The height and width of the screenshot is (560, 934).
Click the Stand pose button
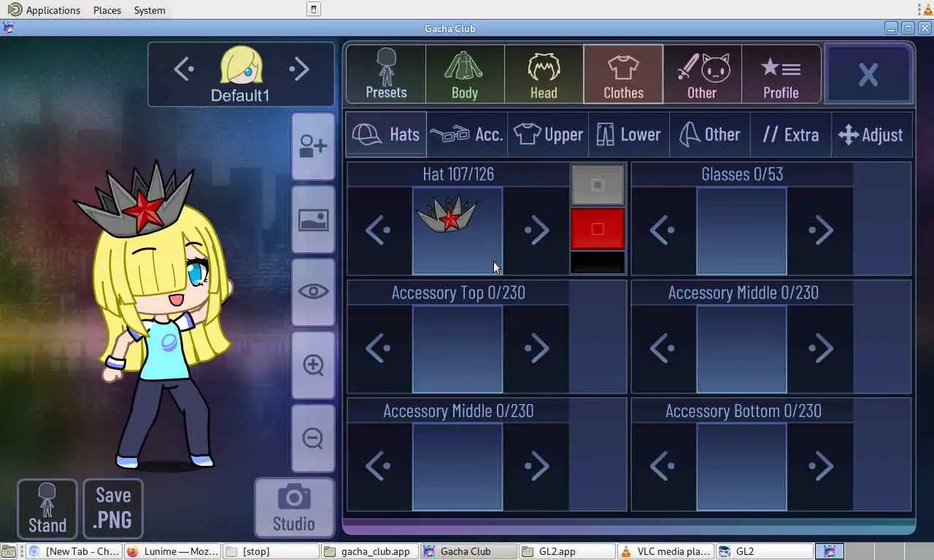click(47, 509)
